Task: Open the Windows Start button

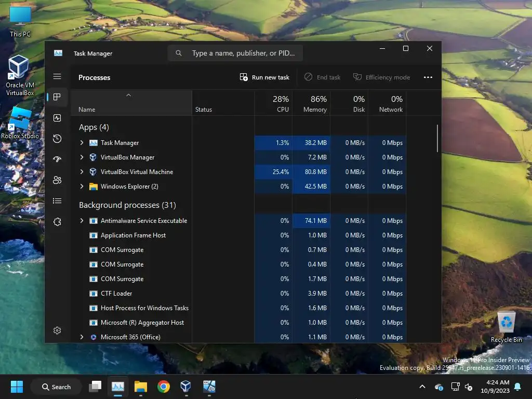Action: point(17,387)
